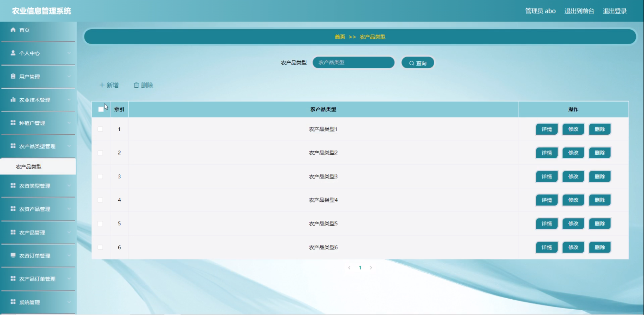This screenshot has height=315, width=644.
Task: Click the grid icon for 种植户管理
Action: coord(13,123)
